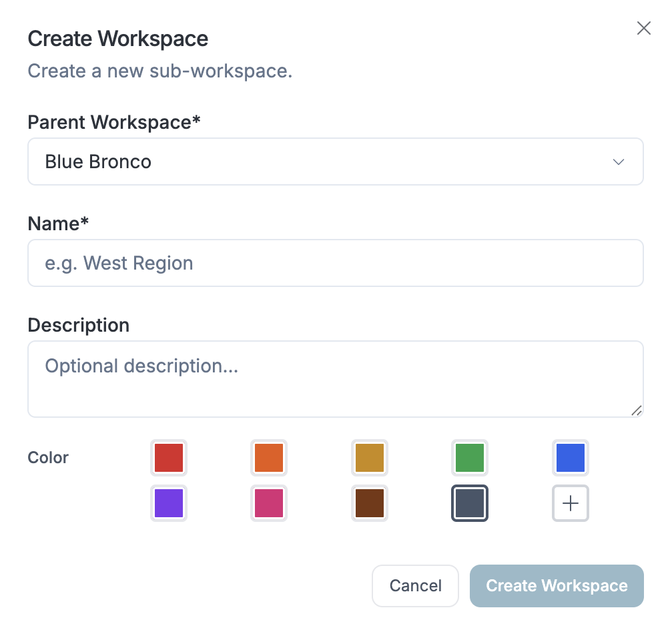Click the Cancel button
672x636 pixels.
[415, 585]
